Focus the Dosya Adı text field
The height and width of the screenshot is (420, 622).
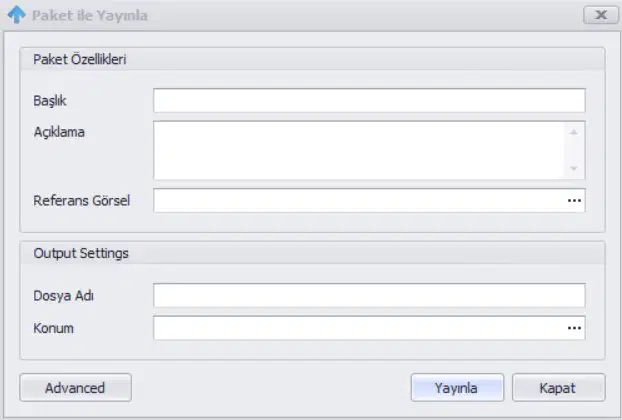(369, 295)
